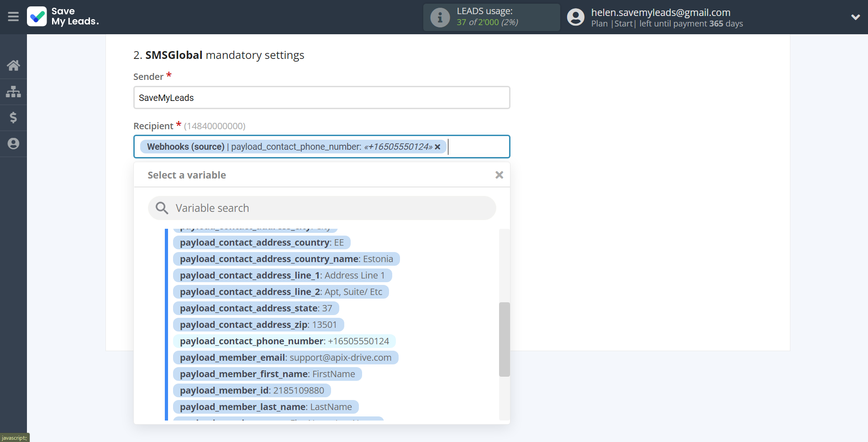The width and height of the screenshot is (868, 442).
Task: Click the helen.savemyleads@gmail.com account email
Action: 661,12
